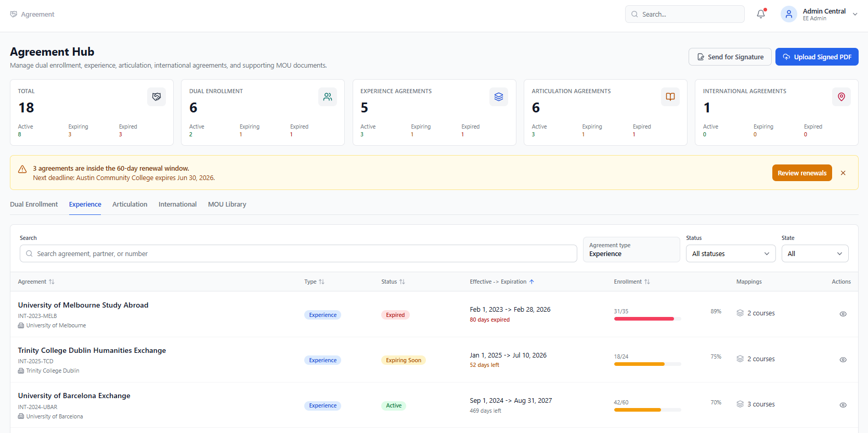The width and height of the screenshot is (868, 433).
Task: Click the Admin Central user avatar
Action: (x=788, y=14)
